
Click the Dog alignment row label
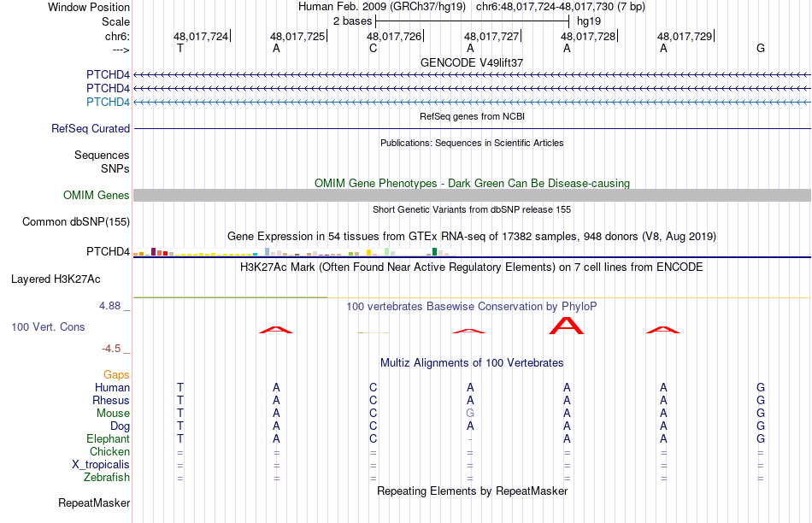pyautogui.click(x=121, y=426)
